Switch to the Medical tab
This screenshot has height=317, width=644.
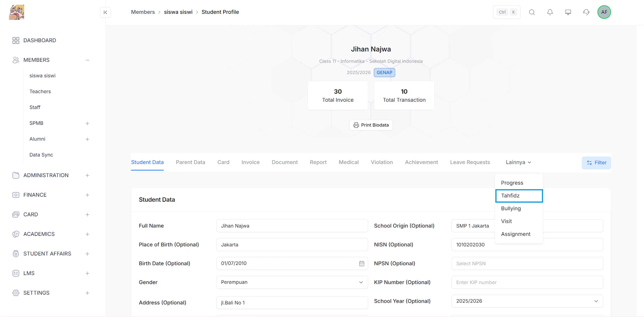[348, 162]
